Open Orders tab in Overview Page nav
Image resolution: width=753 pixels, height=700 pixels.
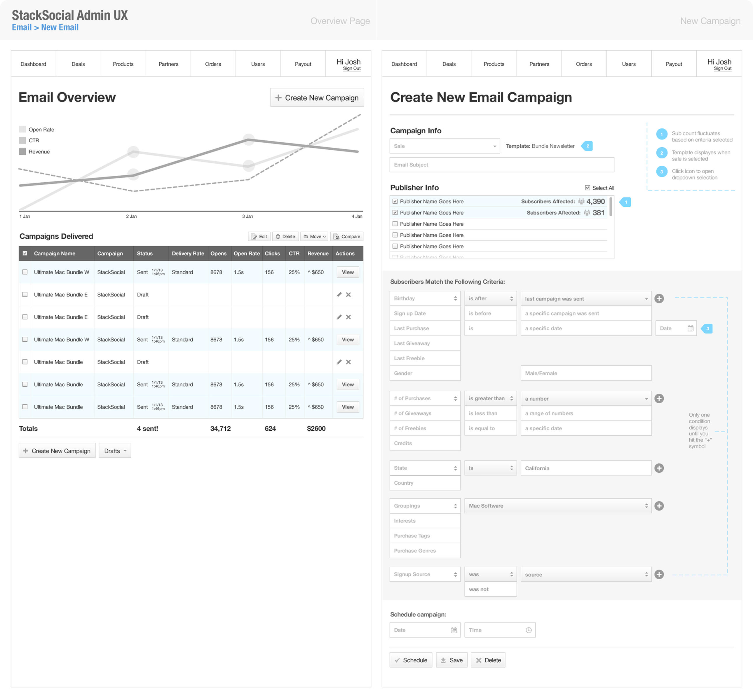pyautogui.click(x=213, y=64)
